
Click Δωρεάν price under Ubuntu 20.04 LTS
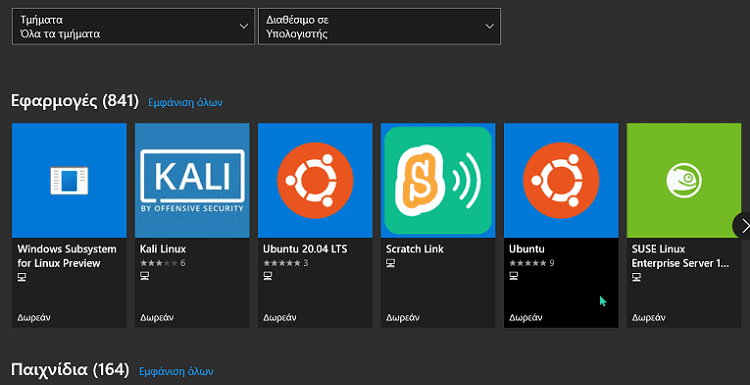(x=280, y=318)
